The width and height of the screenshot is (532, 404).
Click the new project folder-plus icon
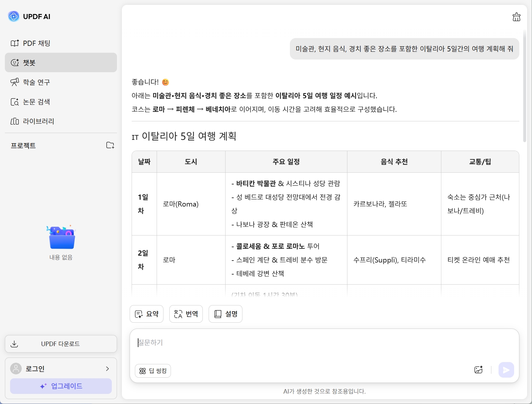tap(110, 145)
